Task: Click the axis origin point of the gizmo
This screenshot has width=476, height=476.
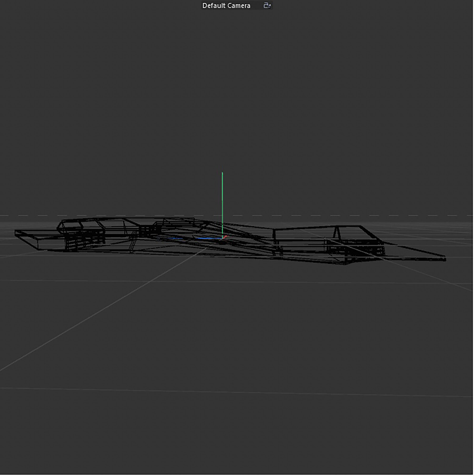Action: (223, 238)
